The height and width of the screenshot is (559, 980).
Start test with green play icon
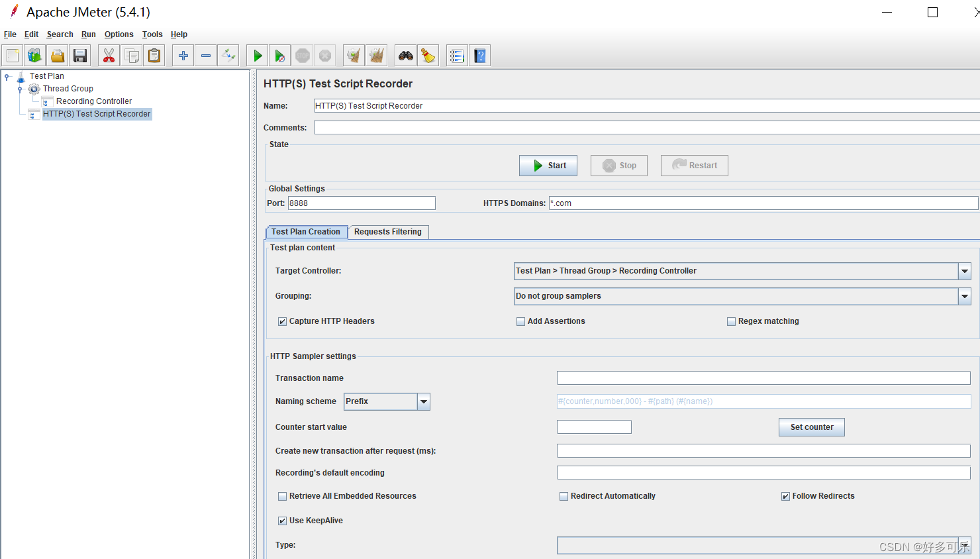[258, 56]
